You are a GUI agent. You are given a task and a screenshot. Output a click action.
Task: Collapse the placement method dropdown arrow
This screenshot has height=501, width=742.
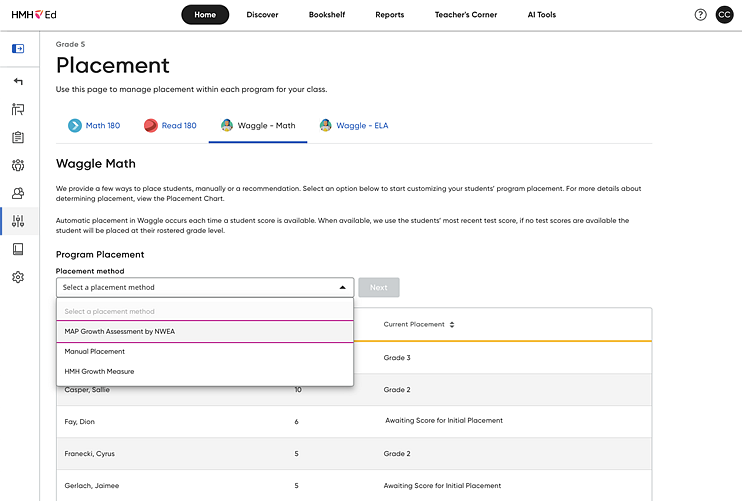coord(343,288)
